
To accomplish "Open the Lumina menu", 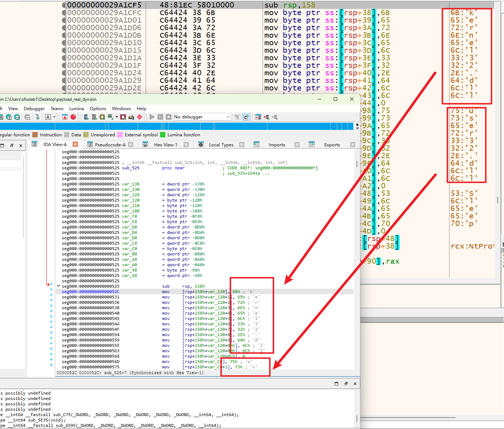I will 76,109.
